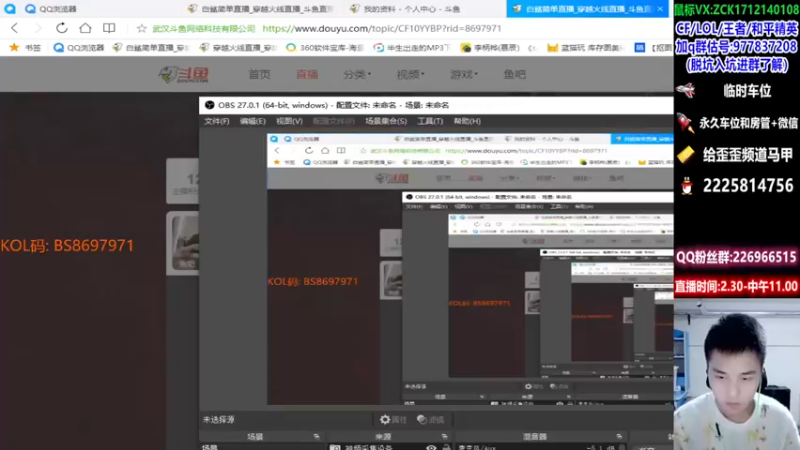Open the reading book icon in toolbar
Image resolution: width=800 pixels, height=450 pixels.
coord(109,28)
